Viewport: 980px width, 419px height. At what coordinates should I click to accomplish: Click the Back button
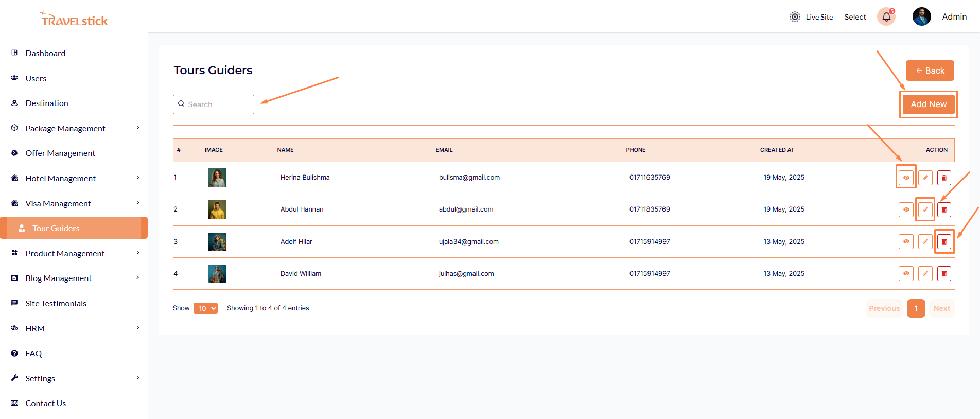930,71
